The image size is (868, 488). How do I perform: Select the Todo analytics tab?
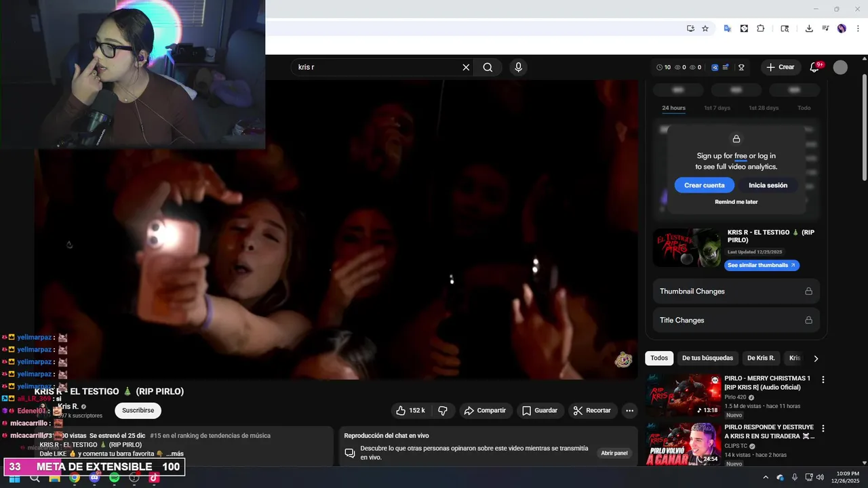[804, 108]
